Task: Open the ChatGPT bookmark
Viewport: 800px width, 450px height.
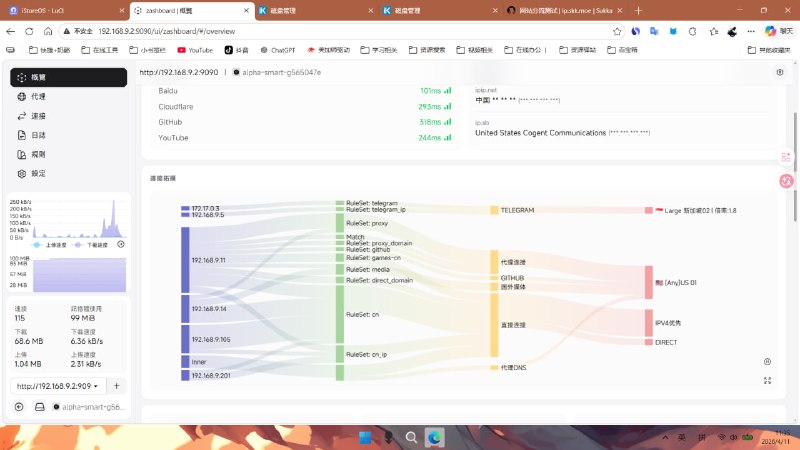Action: point(278,50)
